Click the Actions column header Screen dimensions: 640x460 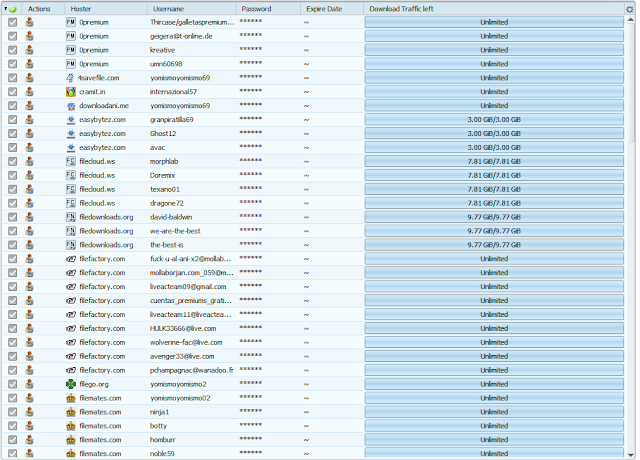(43, 9)
